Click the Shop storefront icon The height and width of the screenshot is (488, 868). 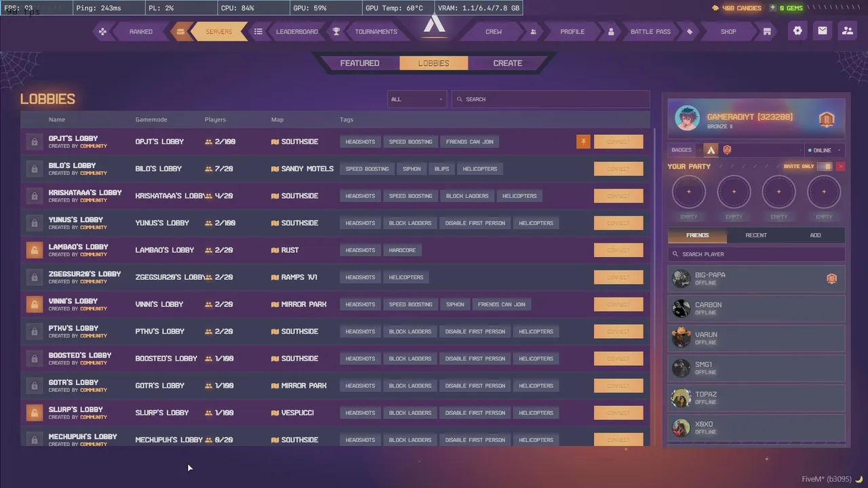(767, 31)
